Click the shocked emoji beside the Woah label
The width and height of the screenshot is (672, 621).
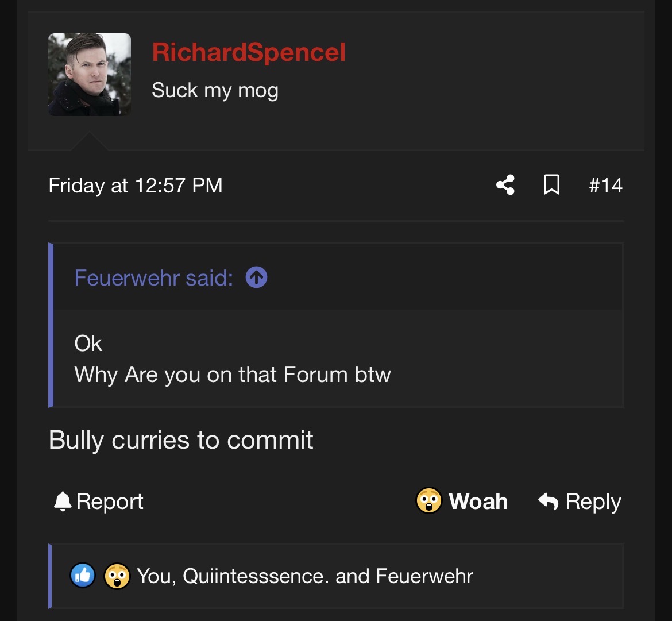pos(428,501)
